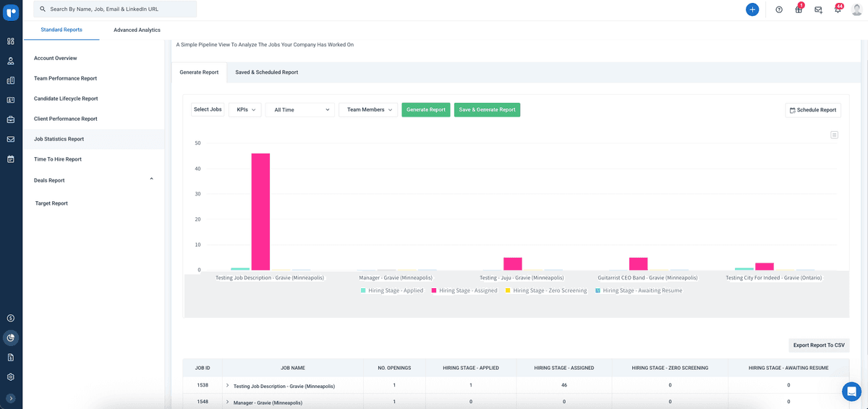
Task: Click the pink Assigned bar for Testing Job Description
Action: tap(260, 211)
